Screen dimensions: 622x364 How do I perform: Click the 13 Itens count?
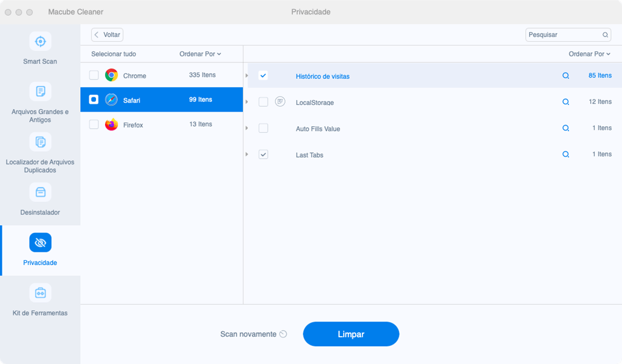[200, 124]
